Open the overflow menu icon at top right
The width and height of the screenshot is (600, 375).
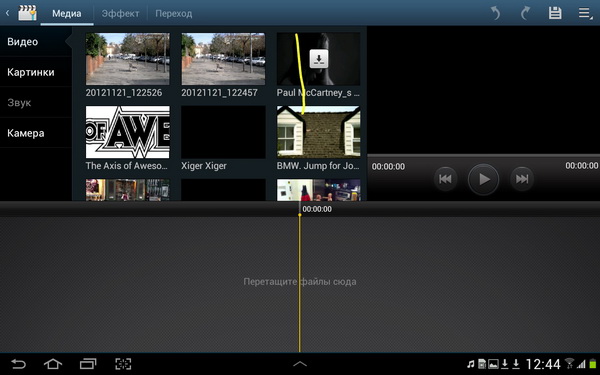585,13
